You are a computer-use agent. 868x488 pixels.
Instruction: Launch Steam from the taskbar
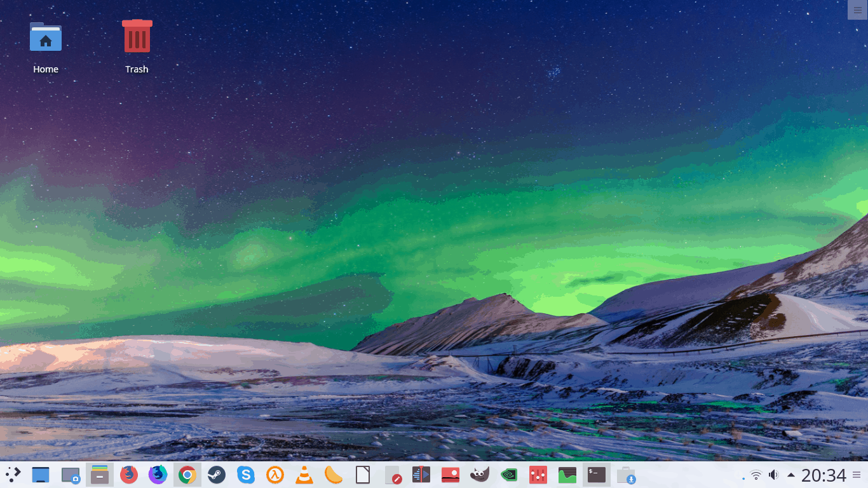point(217,475)
